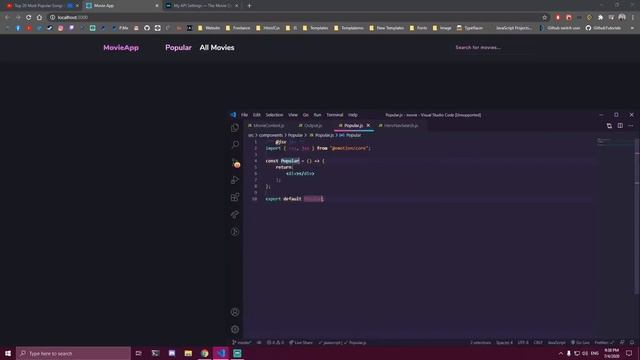Open the Accounts icon in VS Code
This screenshot has width=640, height=360.
[235, 312]
